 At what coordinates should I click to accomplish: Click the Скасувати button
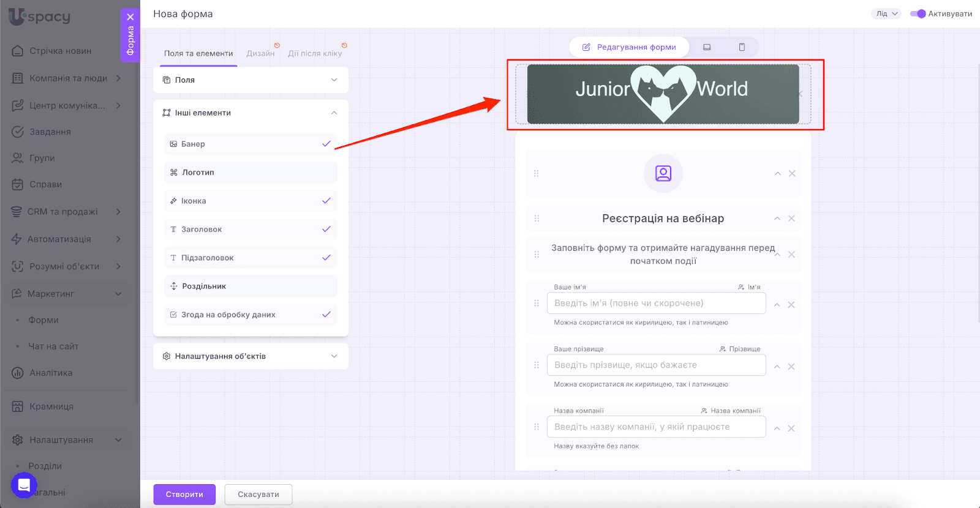[258, 495]
